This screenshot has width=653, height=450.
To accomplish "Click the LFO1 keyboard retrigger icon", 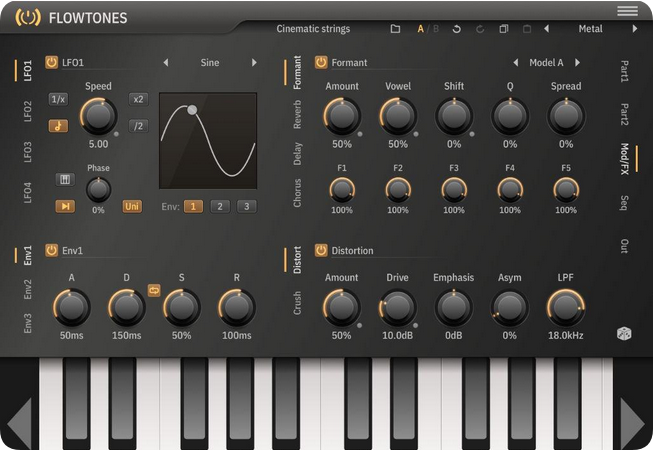I will click(65, 179).
